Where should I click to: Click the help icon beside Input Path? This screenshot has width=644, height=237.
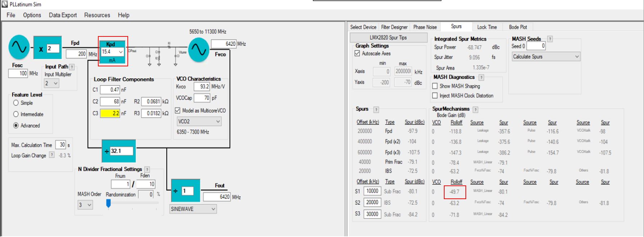pos(72,67)
